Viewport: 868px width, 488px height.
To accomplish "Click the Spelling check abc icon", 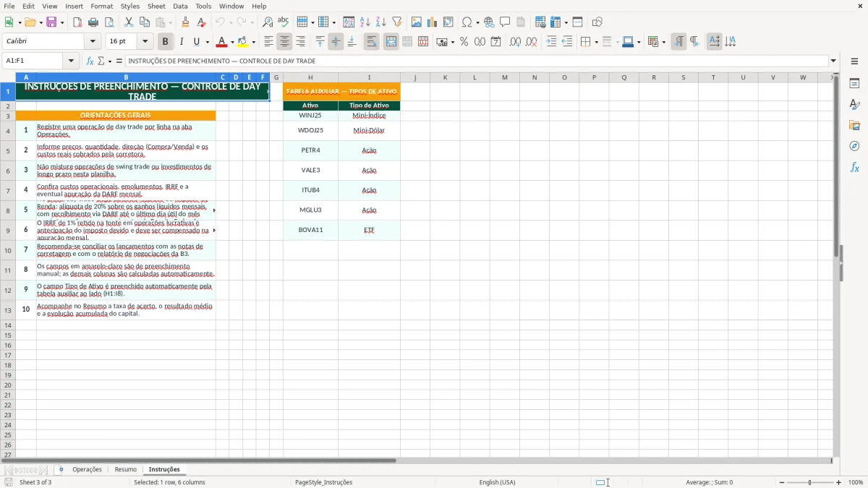I will coord(284,22).
